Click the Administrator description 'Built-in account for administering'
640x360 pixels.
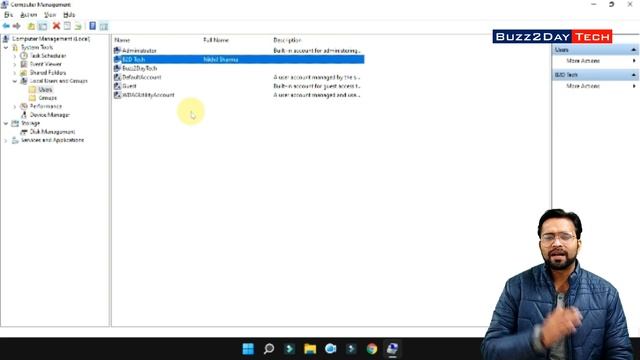point(316,51)
